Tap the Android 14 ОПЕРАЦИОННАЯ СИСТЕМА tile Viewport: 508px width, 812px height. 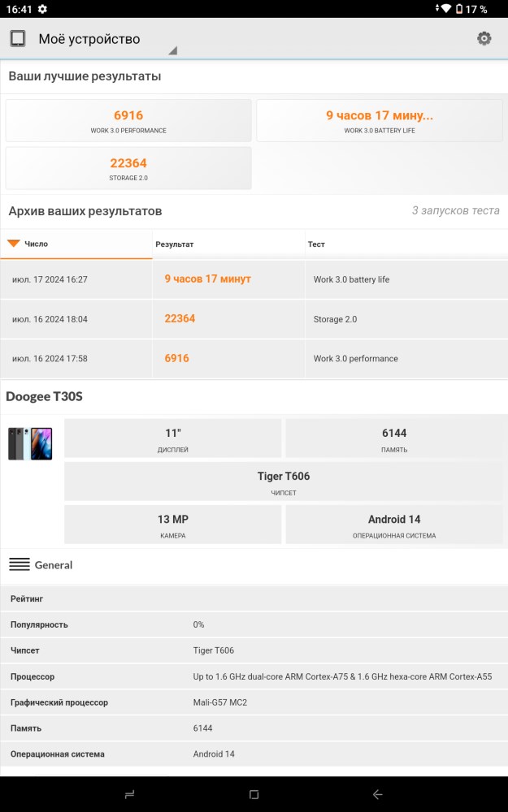point(394,525)
